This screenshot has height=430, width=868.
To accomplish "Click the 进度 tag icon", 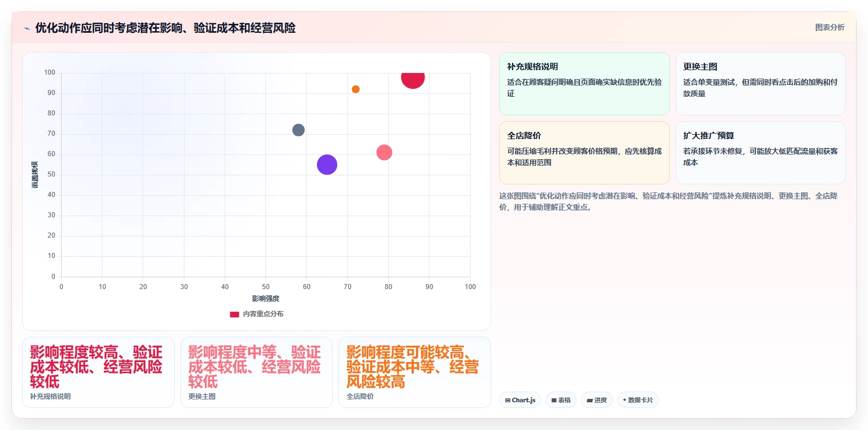I will [x=590, y=401].
